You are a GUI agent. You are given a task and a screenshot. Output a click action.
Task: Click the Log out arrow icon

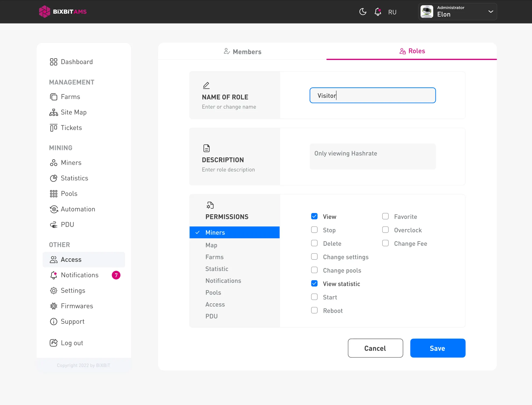pos(53,343)
